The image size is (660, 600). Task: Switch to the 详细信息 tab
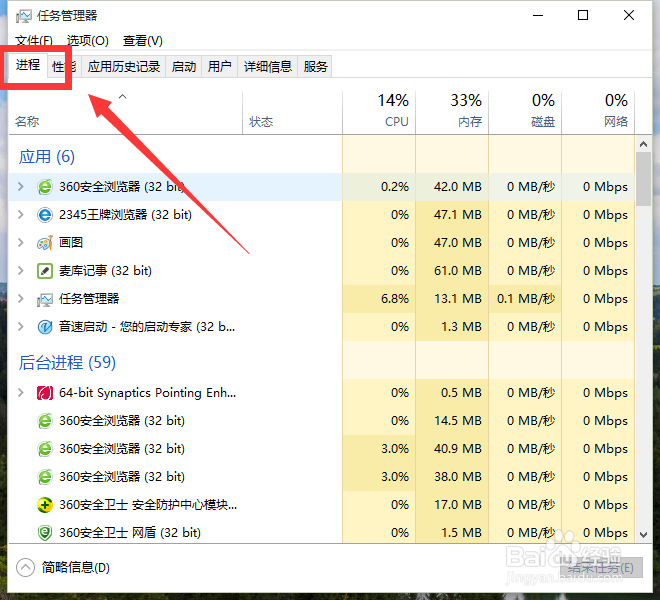pyautogui.click(x=268, y=67)
